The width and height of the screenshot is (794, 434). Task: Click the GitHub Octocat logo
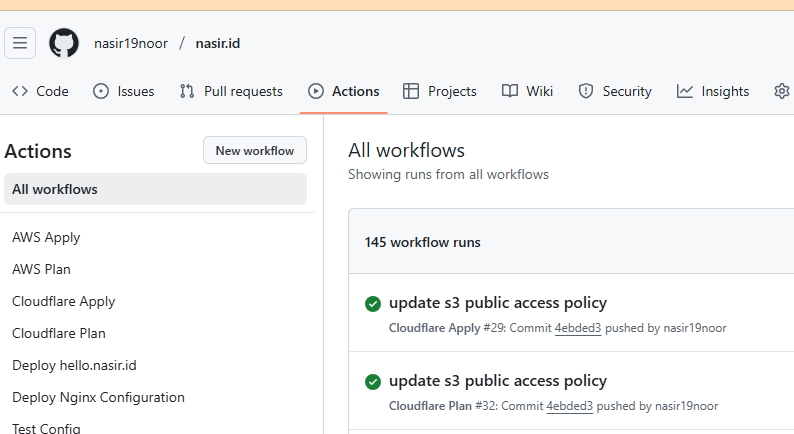point(64,43)
